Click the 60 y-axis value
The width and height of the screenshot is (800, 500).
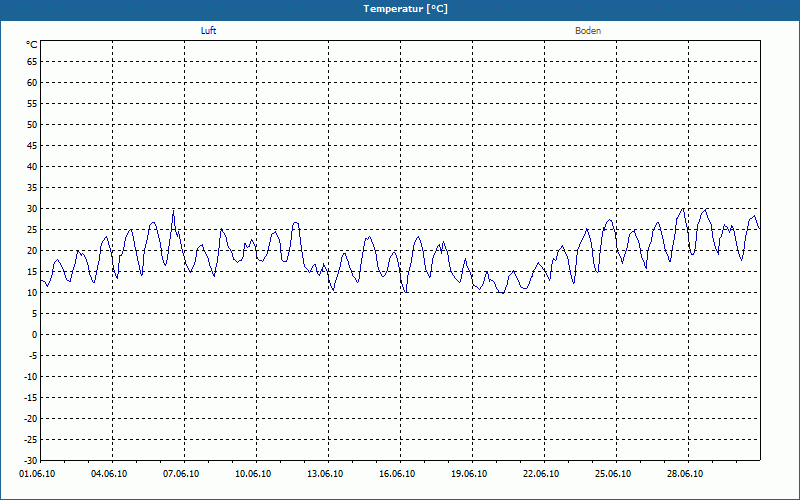point(32,83)
